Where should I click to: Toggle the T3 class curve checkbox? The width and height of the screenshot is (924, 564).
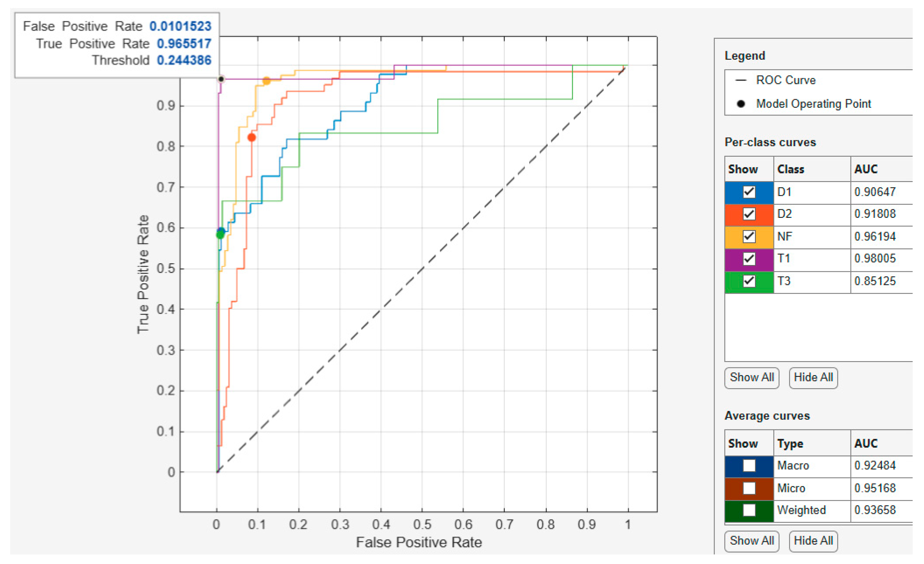(749, 281)
